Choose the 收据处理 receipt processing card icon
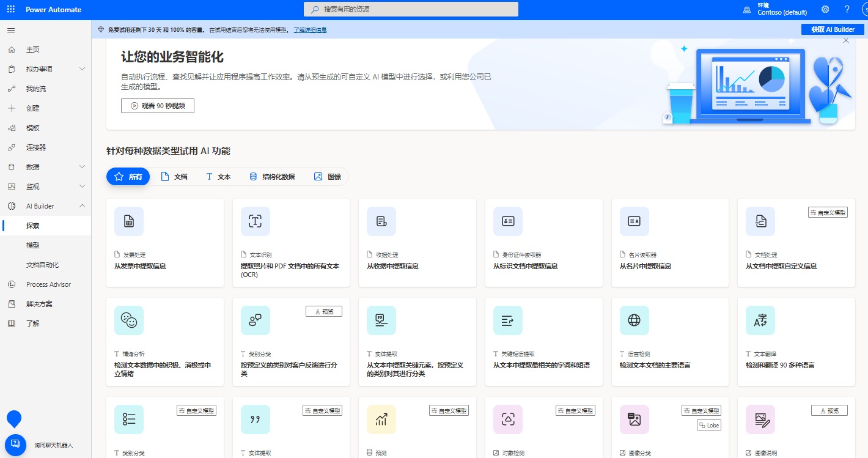The width and height of the screenshot is (868, 458). [381, 221]
